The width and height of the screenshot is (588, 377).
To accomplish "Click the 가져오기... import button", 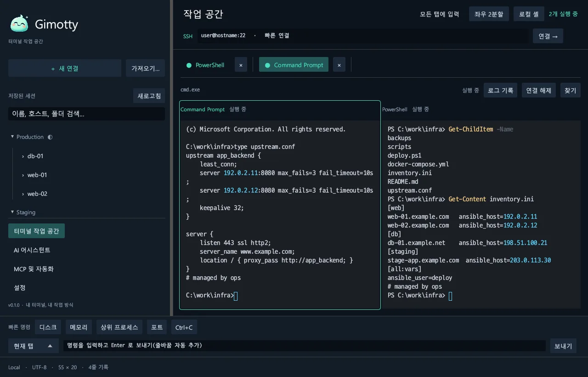I will point(145,68).
